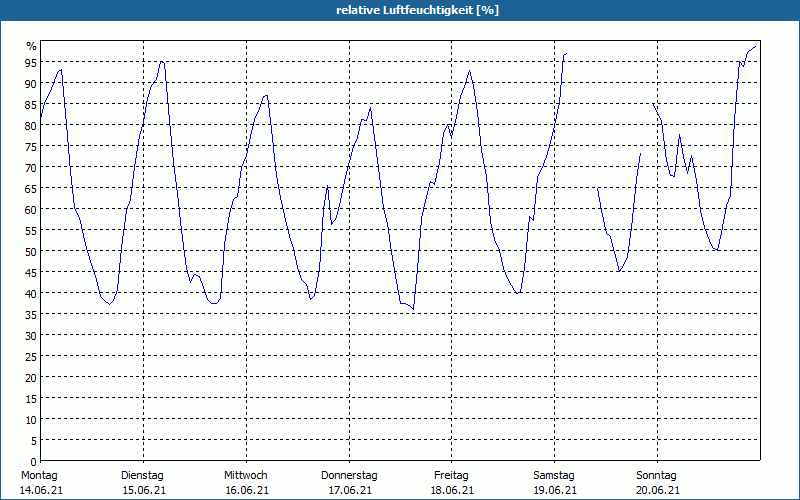Click the 85 tick label on y-axis
The height and width of the screenshot is (500, 800).
[31, 105]
